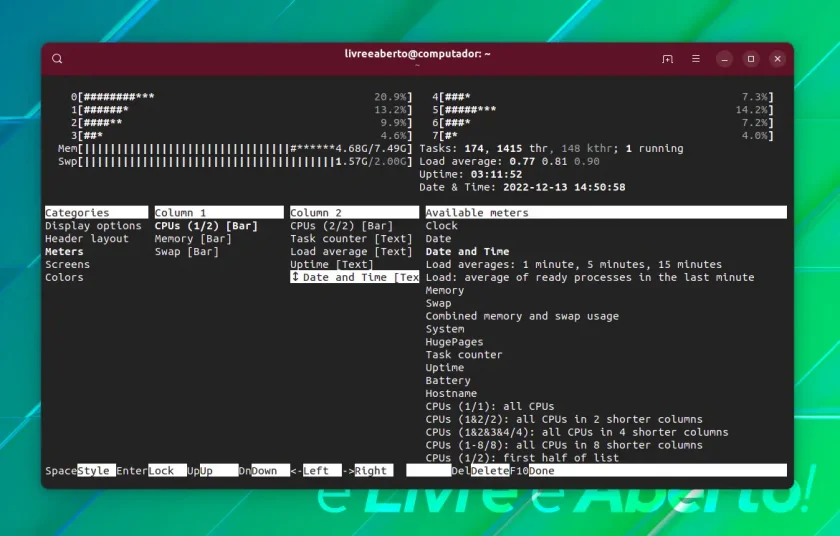
Task: Click the Lock function key button
Action: (x=168, y=471)
